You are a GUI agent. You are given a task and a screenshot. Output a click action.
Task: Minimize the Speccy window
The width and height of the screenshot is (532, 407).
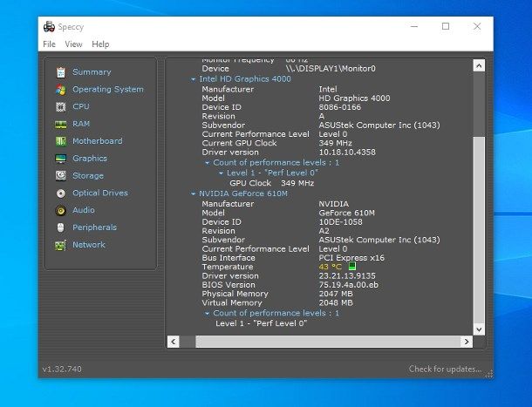414,26
